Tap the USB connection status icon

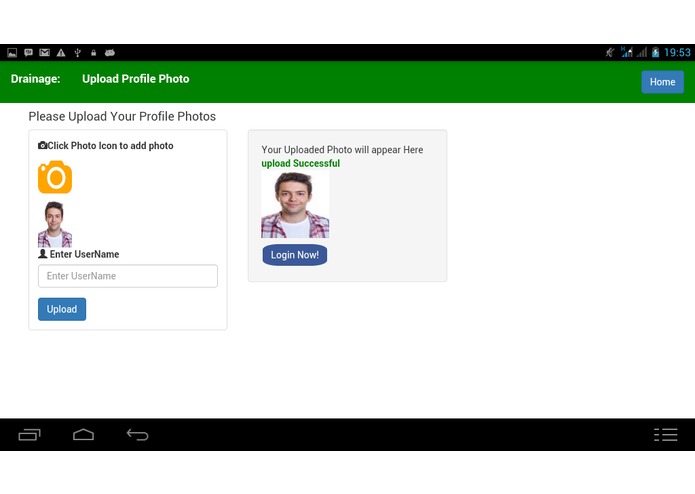tap(78, 53)
